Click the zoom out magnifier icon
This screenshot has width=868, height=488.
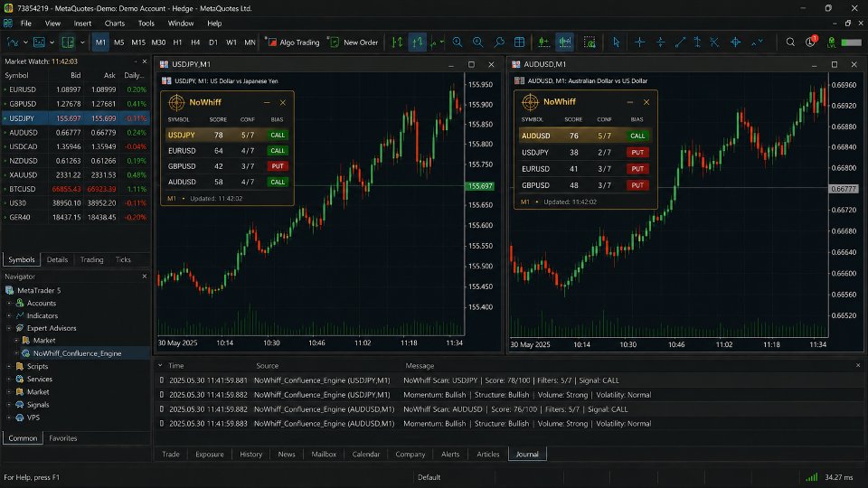pos(477,42)
